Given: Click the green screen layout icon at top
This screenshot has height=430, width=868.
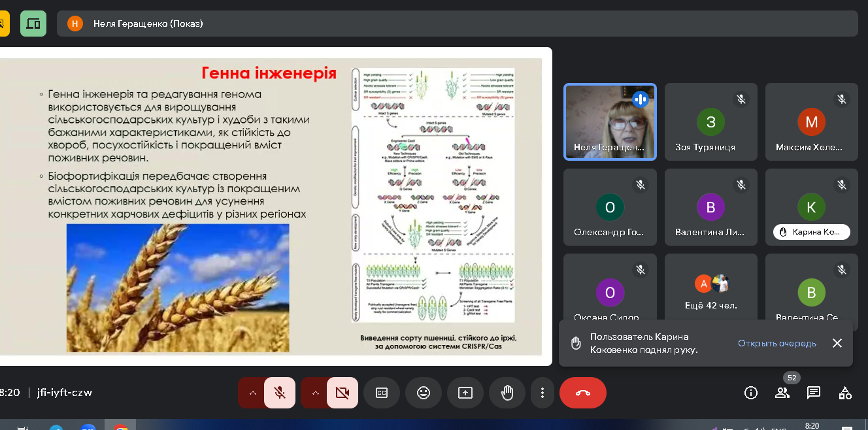Looking at the screenshot, I should point(33,24).
